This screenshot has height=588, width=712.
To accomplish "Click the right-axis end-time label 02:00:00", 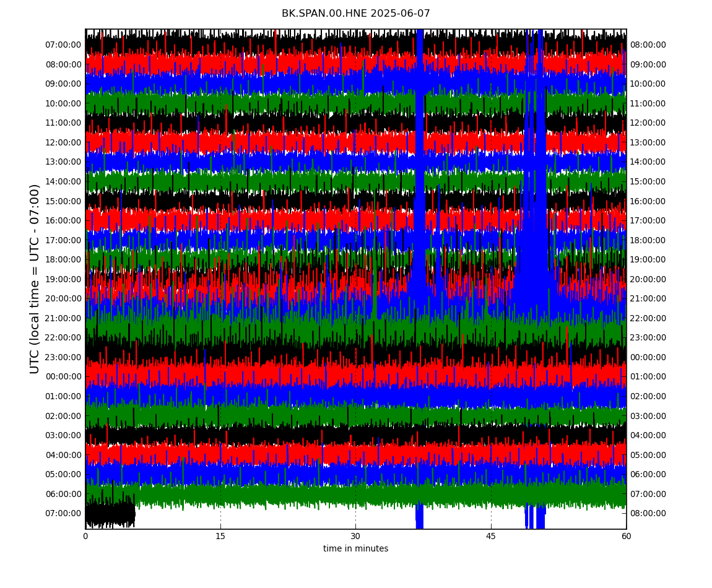I will [648, 396].
